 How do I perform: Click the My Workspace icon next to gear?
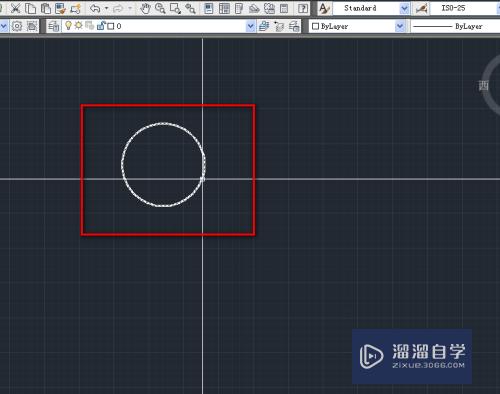32,26
